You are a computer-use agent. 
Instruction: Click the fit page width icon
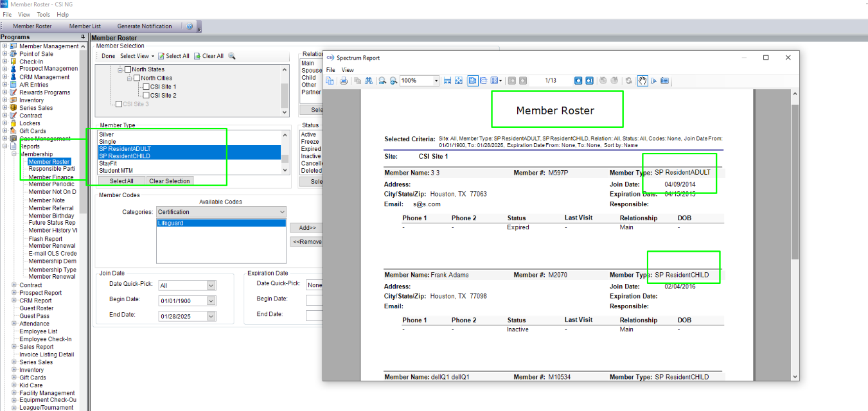pos(447,81)
